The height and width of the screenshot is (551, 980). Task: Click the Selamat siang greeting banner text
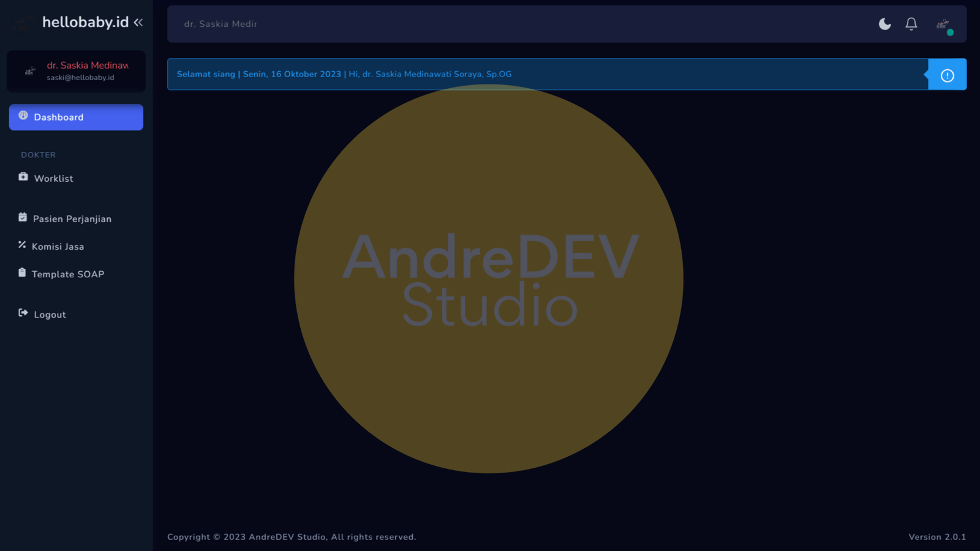[344, 74]
